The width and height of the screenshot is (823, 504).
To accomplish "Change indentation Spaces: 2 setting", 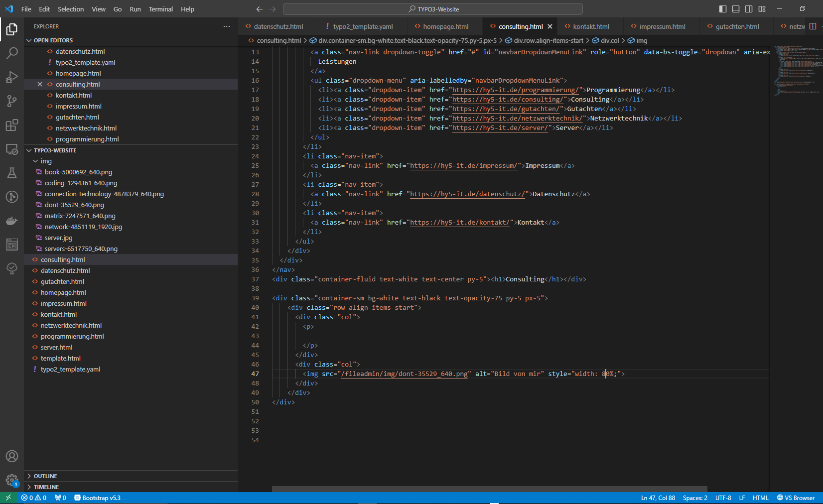I will (x=695, y=498).
